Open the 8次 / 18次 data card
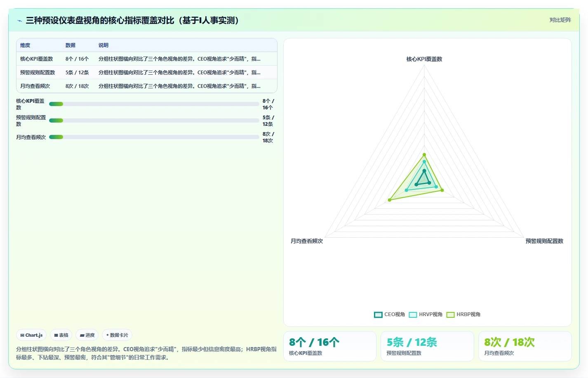The image size is (588, 378). [525, 346]
